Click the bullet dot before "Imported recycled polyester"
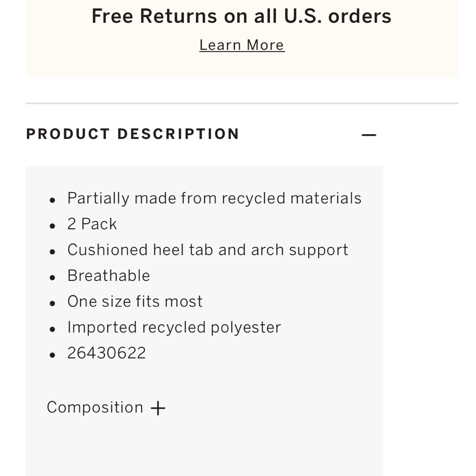The image size is (476, 476). (x=53, y=329)
